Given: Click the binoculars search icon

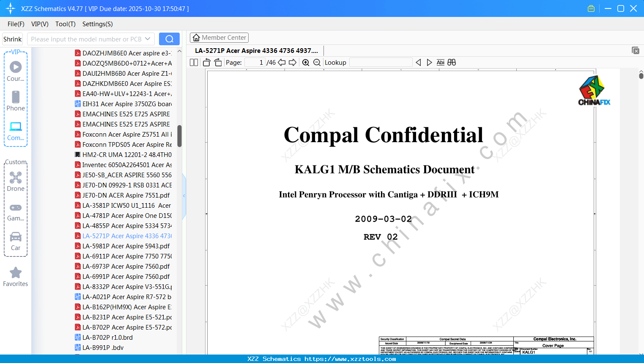Looking at the screenshot, I should pos(452,63).
